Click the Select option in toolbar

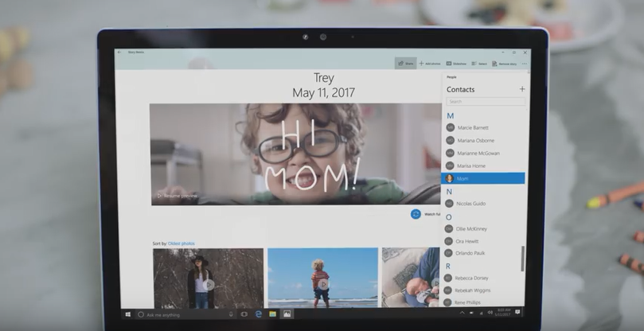point(479,63)
